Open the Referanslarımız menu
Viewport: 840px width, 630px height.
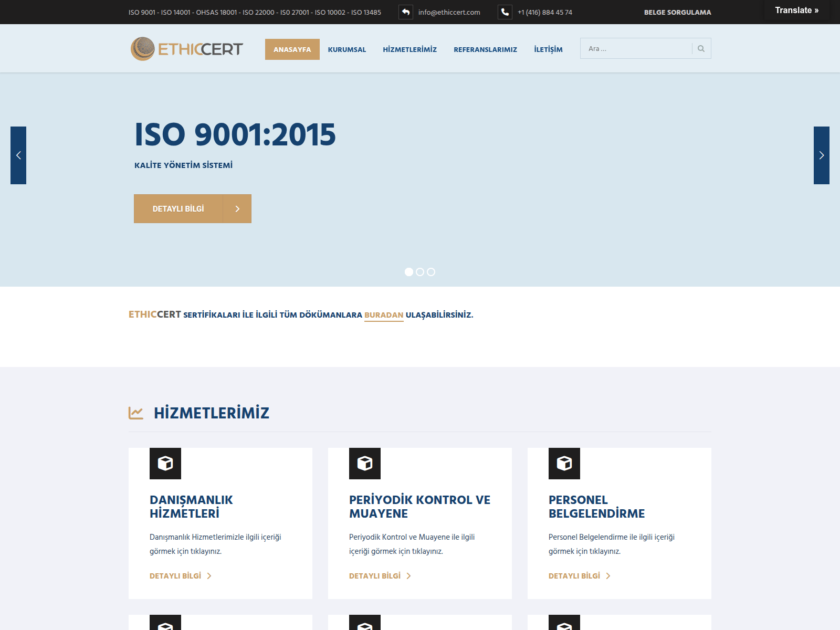[x=486, y=49]
